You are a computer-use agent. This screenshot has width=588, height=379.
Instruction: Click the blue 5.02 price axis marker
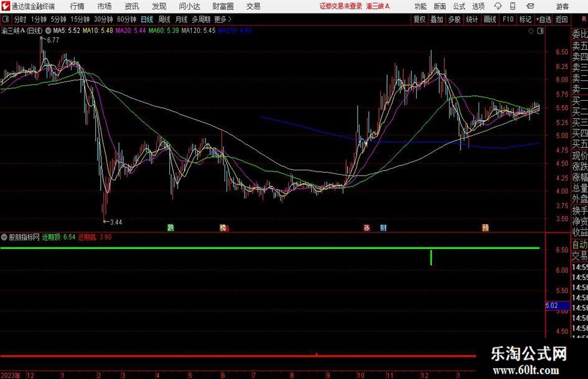(x=558, y=306)
